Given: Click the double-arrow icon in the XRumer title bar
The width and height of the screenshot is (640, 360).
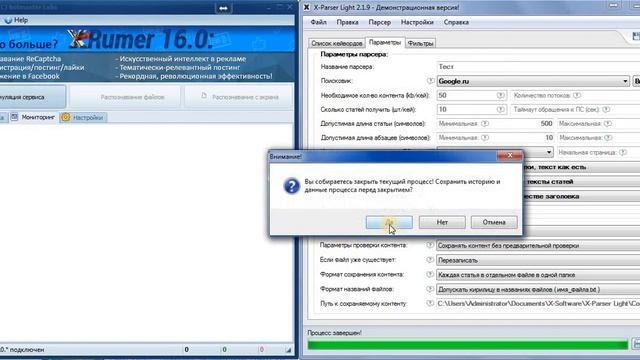Looking at the screenshot, I should click(223, 8).
